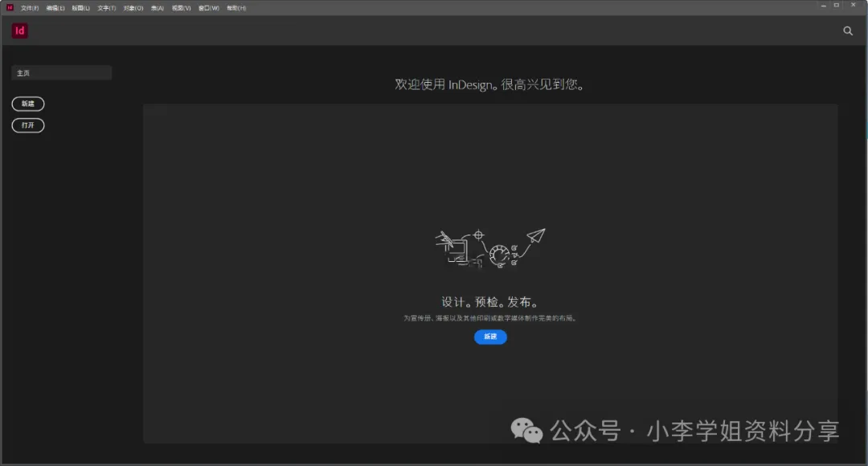This screenshot has height=466, width=868.
Task: Click the small InDesign title bar icon
Action: tap(10, 8)
